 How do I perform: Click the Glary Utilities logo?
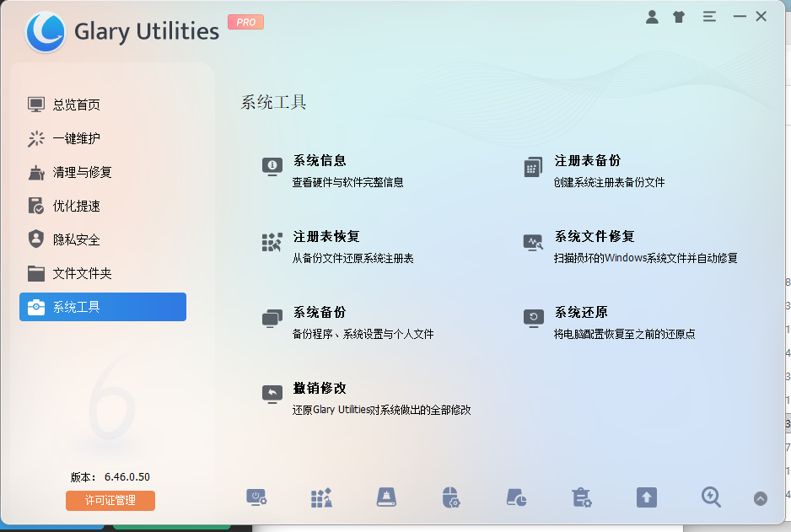click(x=46, y=31)
